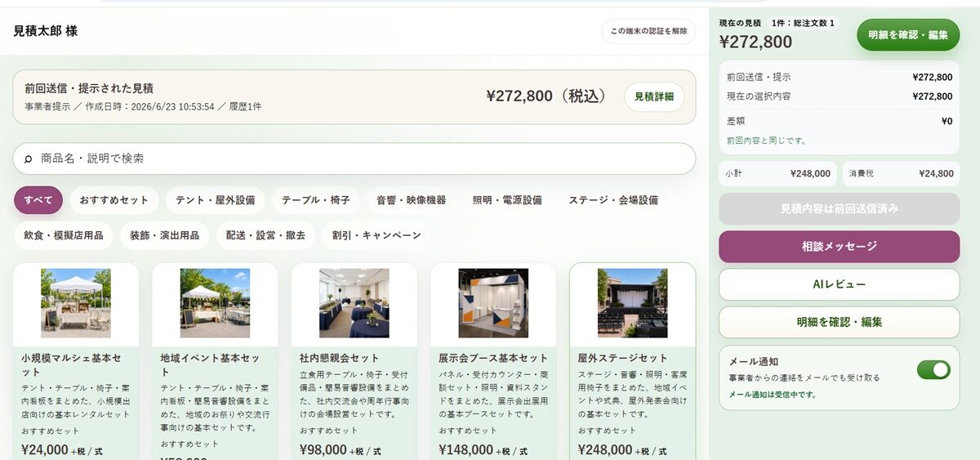Click 小規模マルシェ基本セット title

click(72, 364)
